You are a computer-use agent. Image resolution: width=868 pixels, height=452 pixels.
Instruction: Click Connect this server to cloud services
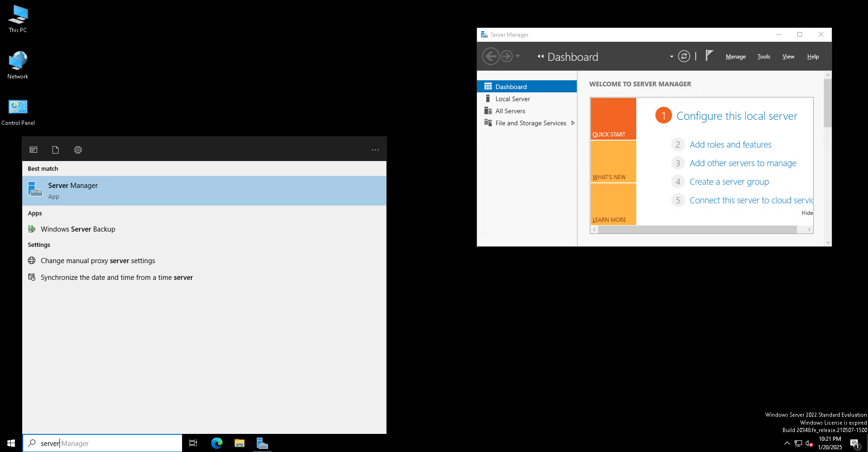pyautogui.click(x=751, y=200)
